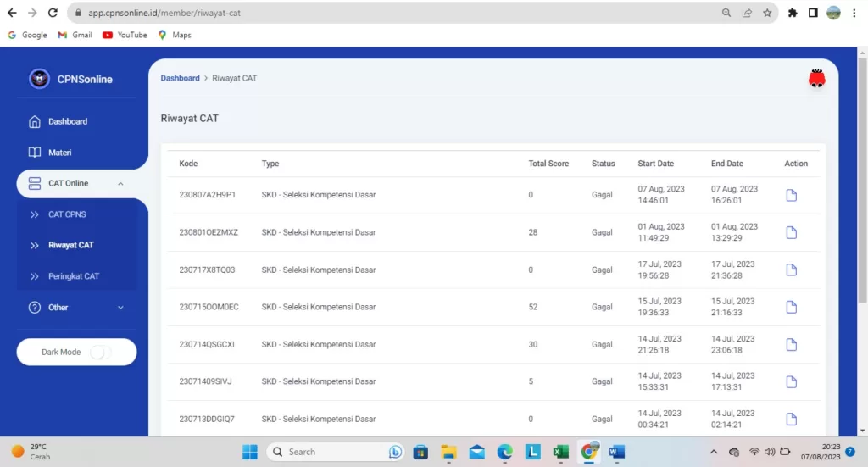
Task: Show hidden system tray icons
Action: click(713, 452)
